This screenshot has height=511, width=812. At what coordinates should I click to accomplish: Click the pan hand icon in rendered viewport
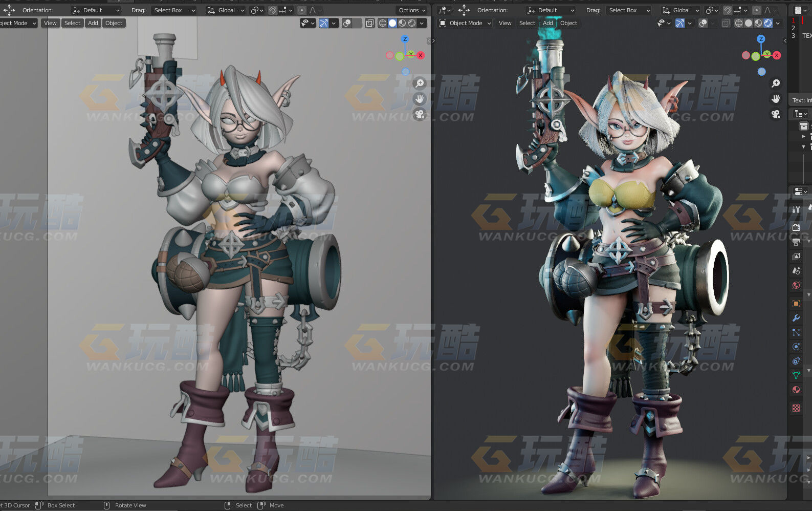(x=776, y=98)
